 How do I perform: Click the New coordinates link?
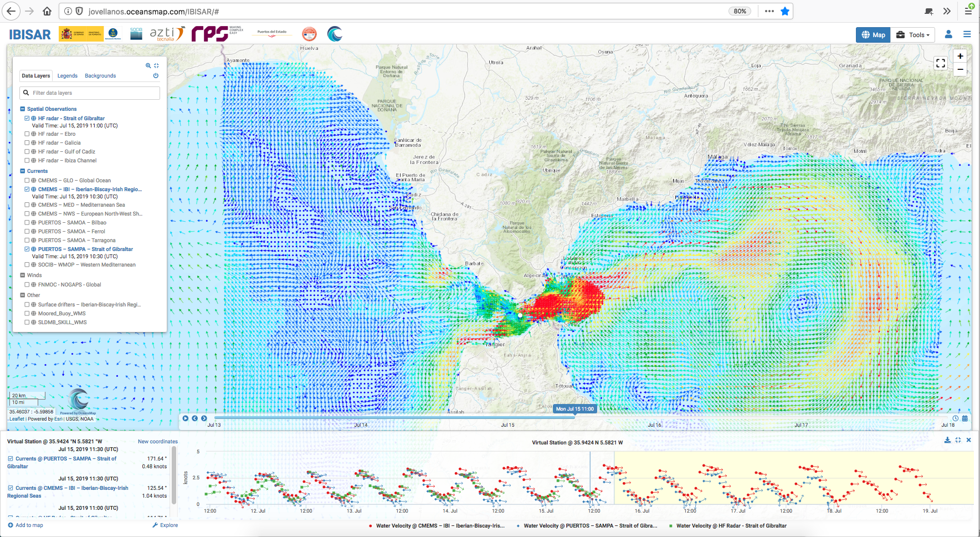pyautogui.click(x=158, y=442)
